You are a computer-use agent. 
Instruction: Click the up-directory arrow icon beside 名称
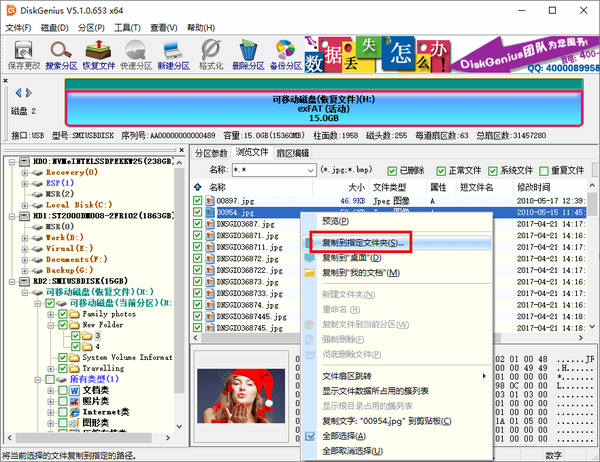197,187
